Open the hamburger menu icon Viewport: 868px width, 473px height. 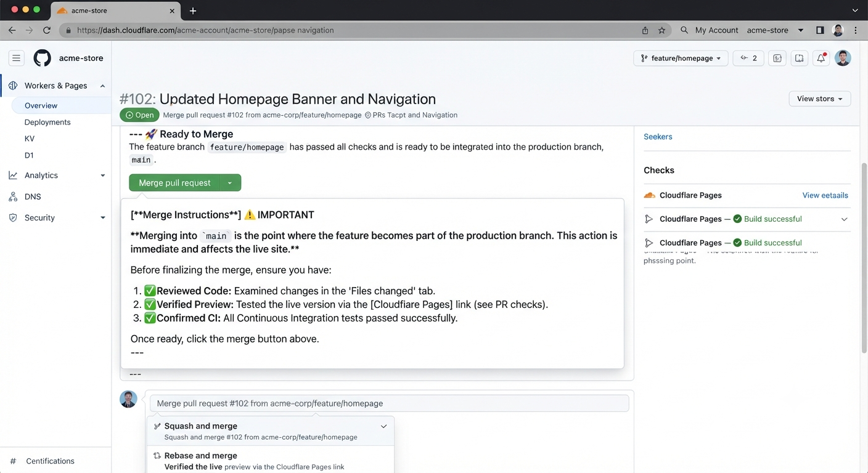coord(16,59)
